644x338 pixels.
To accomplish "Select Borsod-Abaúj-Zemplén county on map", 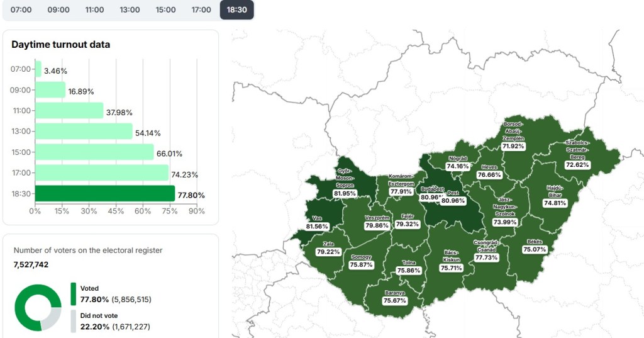I will [x=513, y=135].
